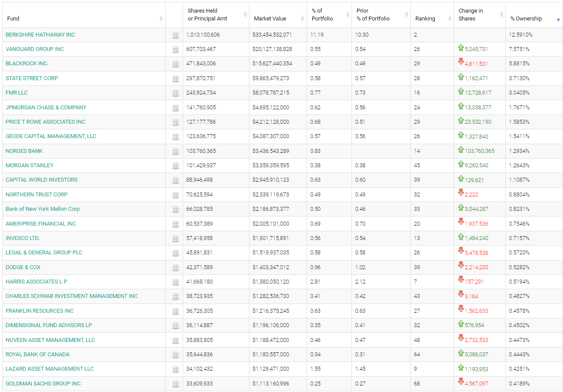Open grid icon for Capital World Investors
Image resolution: width=563 pixels, height=392 pixels.
tap(176, 180)
